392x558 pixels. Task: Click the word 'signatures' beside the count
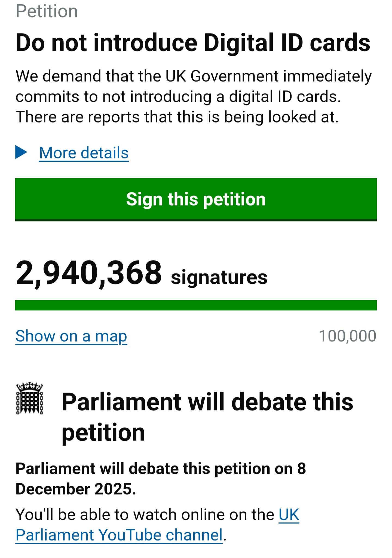pyautogui.click(x=219, y=277)
